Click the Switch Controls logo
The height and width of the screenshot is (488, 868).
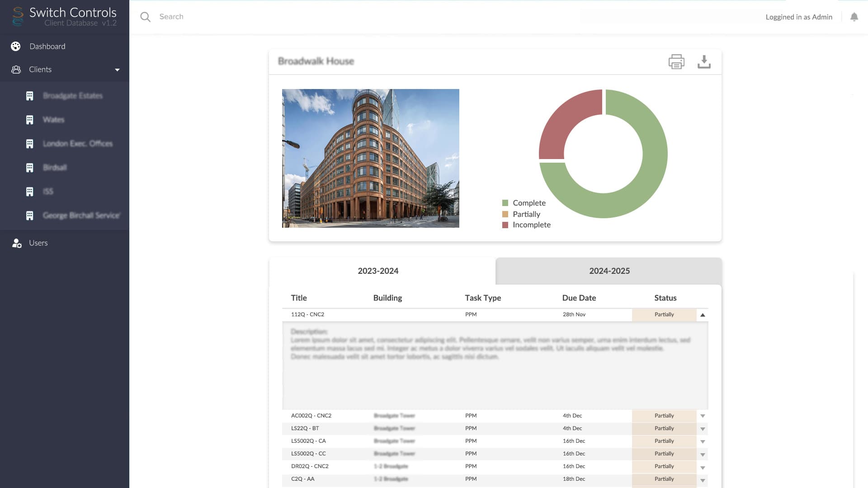coord(18,16)
